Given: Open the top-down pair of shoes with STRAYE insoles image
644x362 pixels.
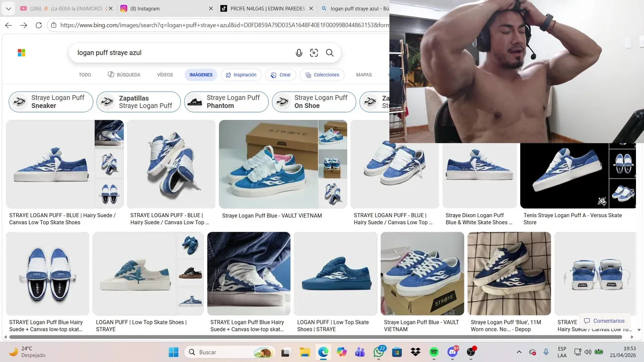Looking at the screenshot, I should (48, 274).
